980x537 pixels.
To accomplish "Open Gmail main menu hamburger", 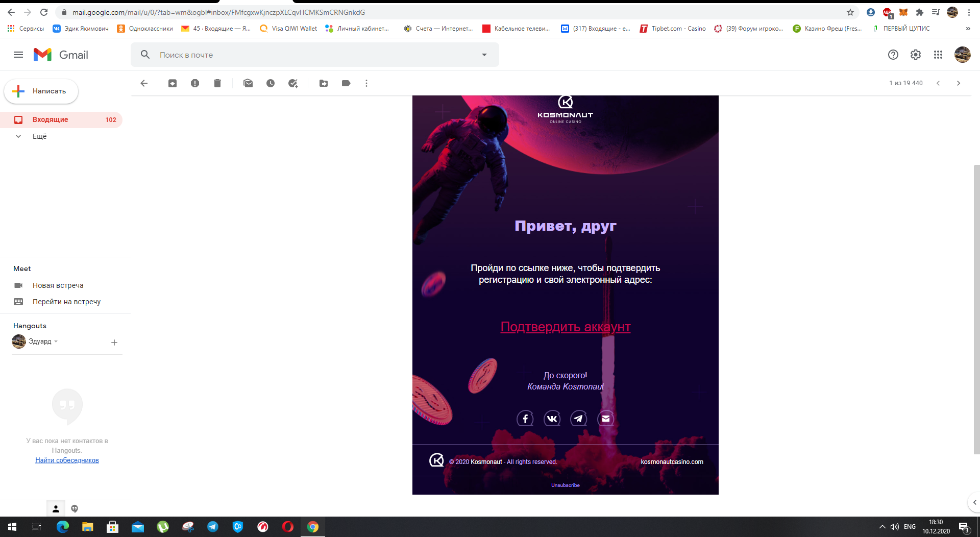I will pos(18,55).
